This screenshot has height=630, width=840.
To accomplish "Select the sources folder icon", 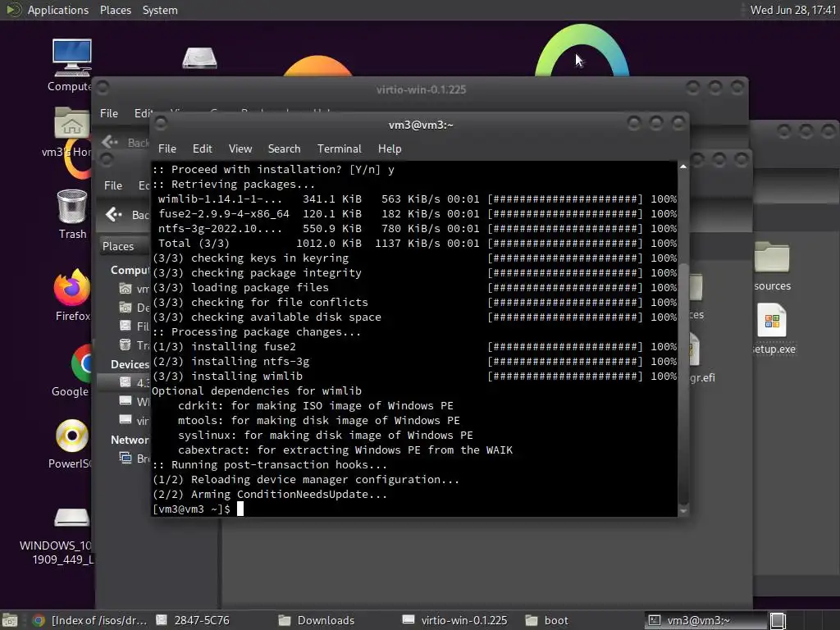I will [x=772, y=257].
